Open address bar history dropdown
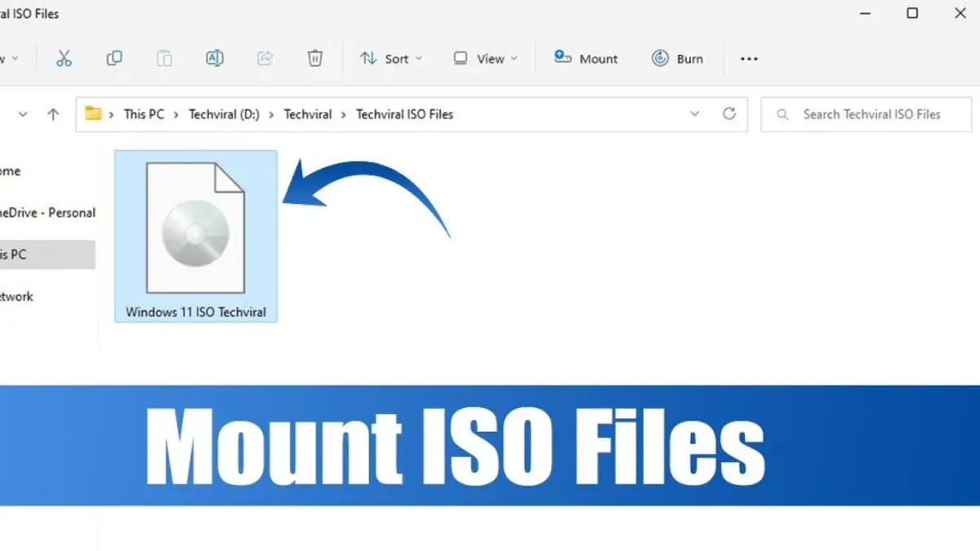Viewport: 980px width, 551px height. click(x=695, y=114)
